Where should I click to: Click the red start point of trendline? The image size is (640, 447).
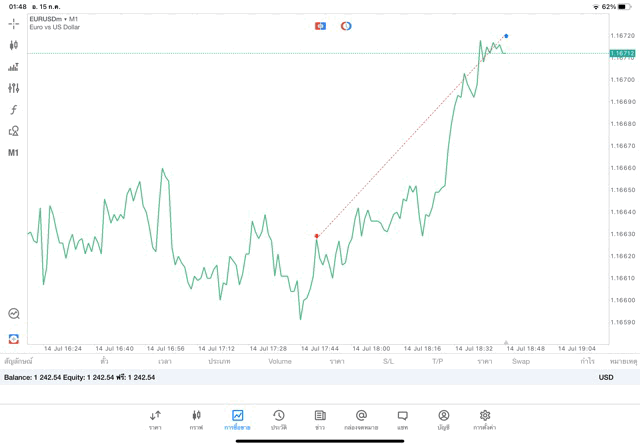click(317, 236)
